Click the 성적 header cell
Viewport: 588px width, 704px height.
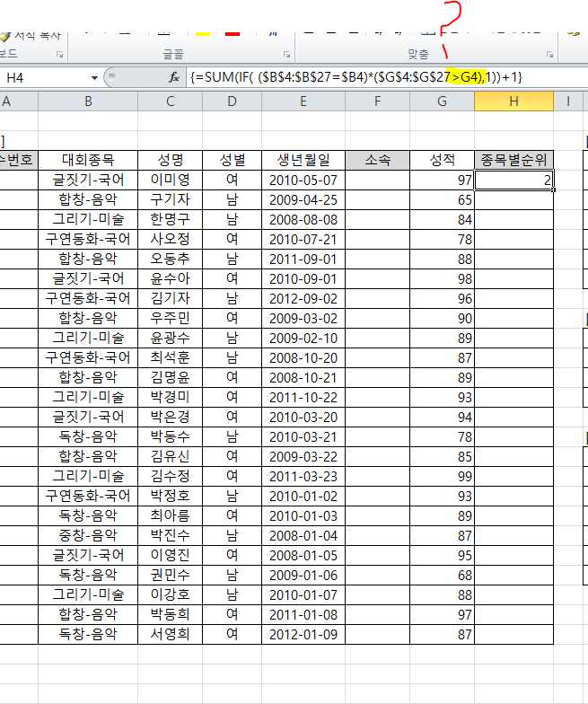(x=442, y=160)
